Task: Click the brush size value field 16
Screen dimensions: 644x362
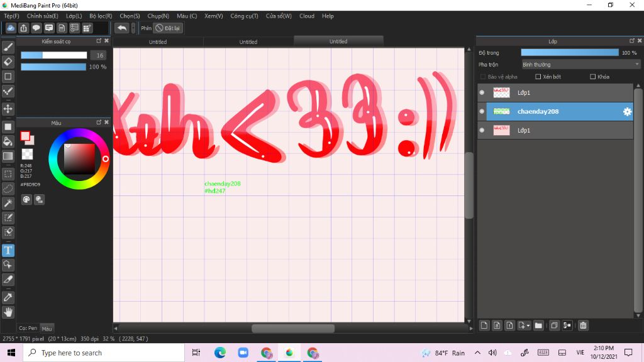Action: (x=99, y=55)
